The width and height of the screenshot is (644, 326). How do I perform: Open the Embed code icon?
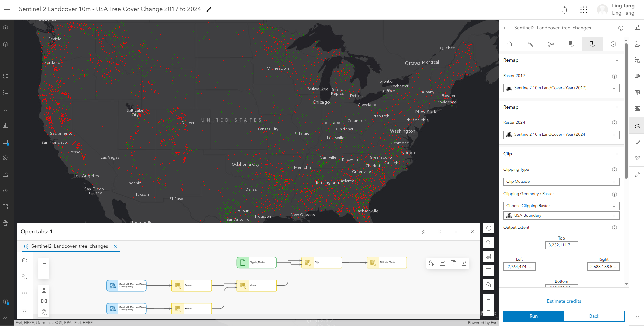5,191
